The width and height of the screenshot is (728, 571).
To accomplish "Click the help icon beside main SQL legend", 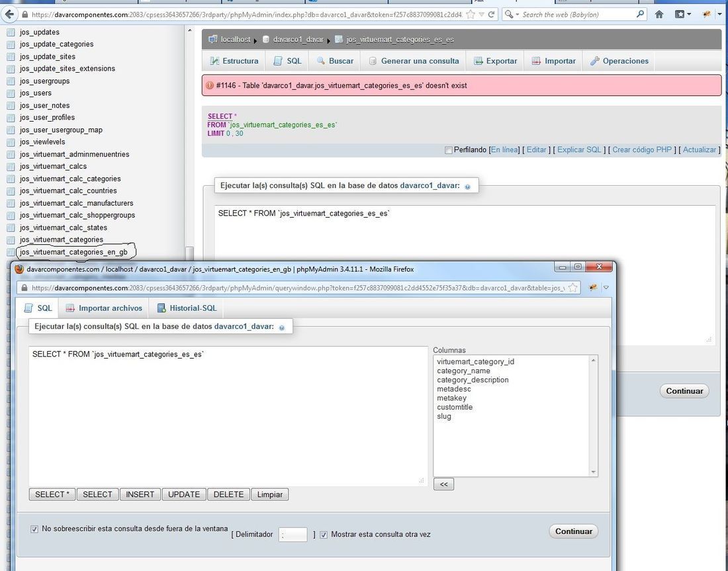I will click(x=467, y=187).
